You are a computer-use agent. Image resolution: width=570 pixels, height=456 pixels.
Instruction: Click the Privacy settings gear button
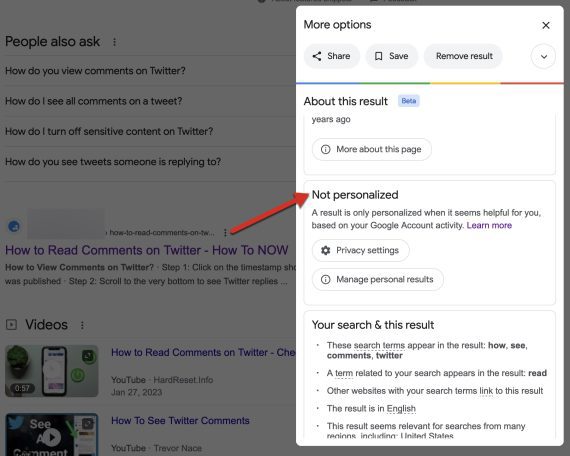[x=360, y=250]
